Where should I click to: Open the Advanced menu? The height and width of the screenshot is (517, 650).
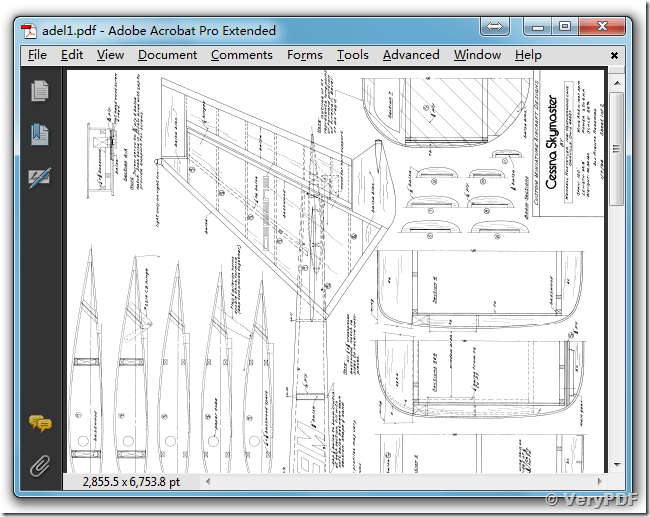[411, 55]
